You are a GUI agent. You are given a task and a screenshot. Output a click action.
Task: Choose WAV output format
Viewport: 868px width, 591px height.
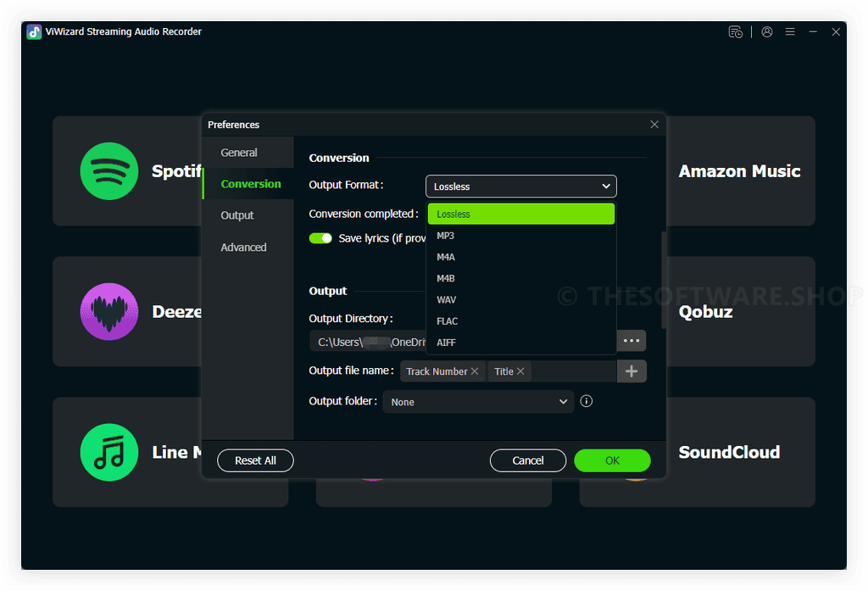521,299
